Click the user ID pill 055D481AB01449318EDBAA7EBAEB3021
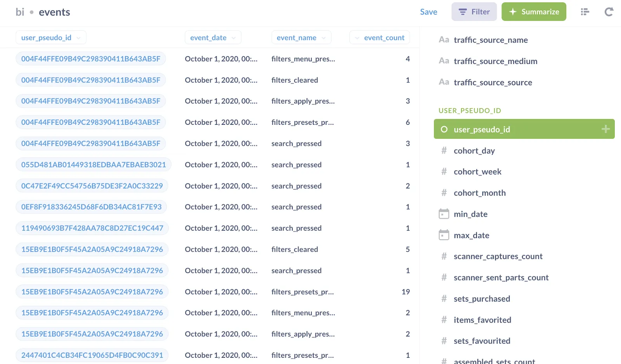 (94, 164)
